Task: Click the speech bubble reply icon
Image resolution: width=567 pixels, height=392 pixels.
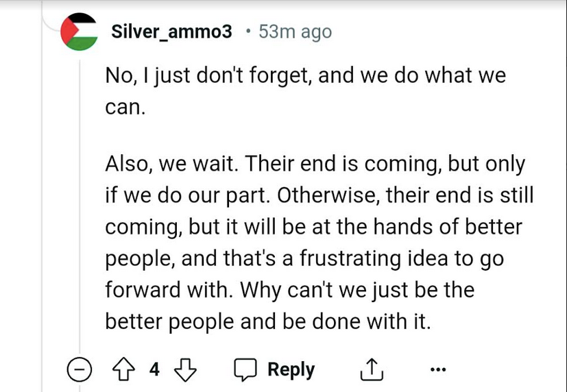Action: coord(245,370)
